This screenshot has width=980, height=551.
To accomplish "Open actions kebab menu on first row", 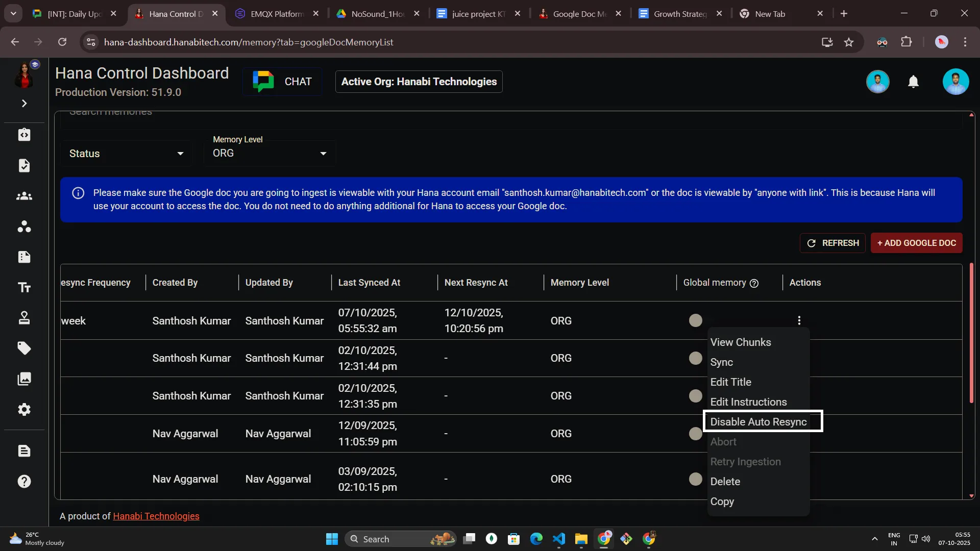I will point(799,320).
